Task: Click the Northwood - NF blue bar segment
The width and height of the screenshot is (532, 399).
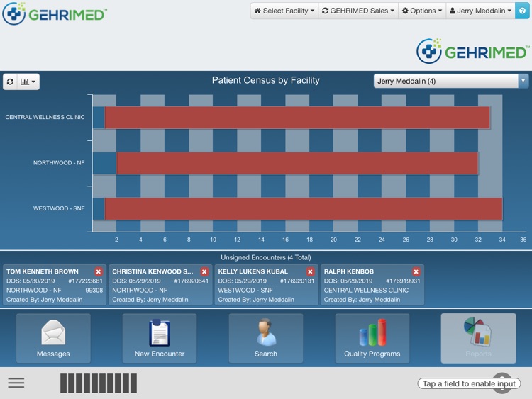Action: tap(104, 164)
